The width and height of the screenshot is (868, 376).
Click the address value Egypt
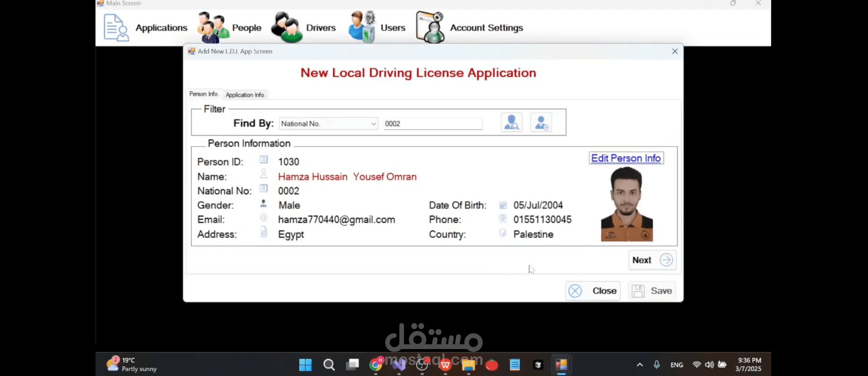(x=291, y=235)
